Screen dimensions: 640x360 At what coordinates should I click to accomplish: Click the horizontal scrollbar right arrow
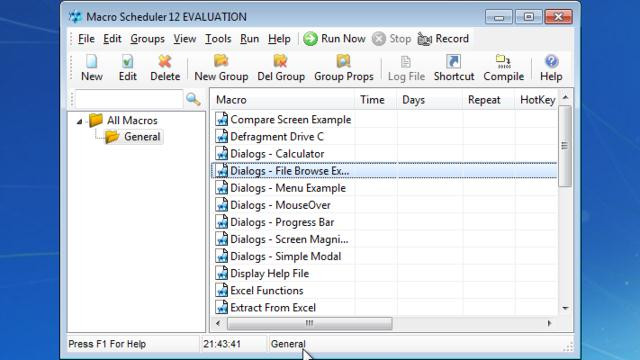(549, 323)
